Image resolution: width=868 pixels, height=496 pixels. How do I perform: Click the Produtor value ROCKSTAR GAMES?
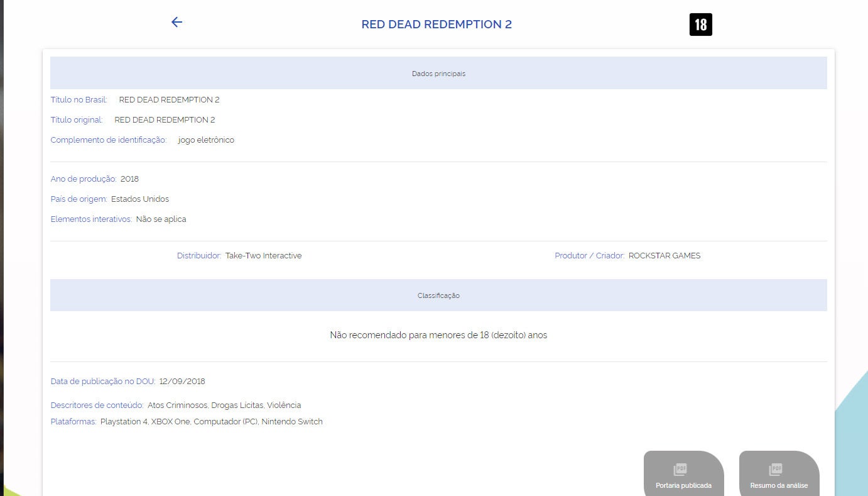click(664, 255)
